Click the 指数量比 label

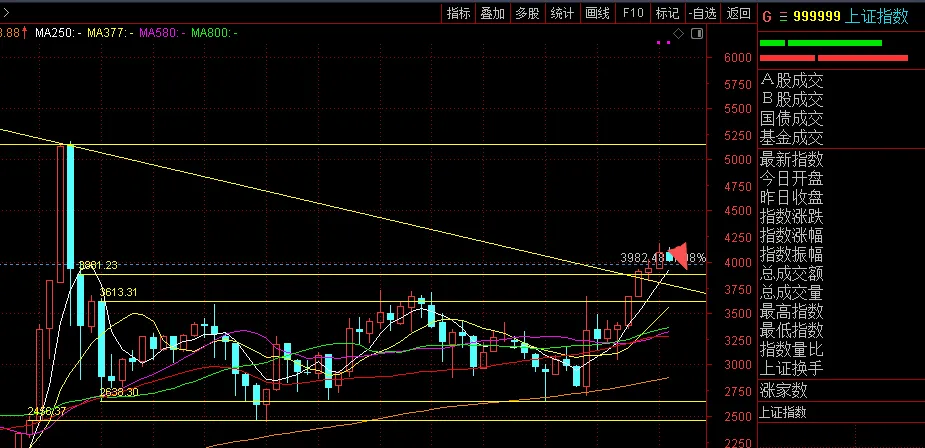pos(792,349)
